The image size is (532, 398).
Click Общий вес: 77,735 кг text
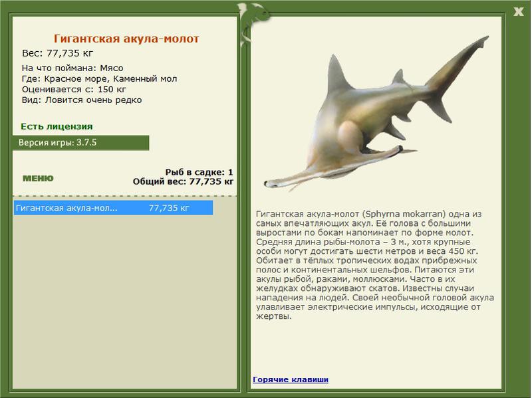184,181
